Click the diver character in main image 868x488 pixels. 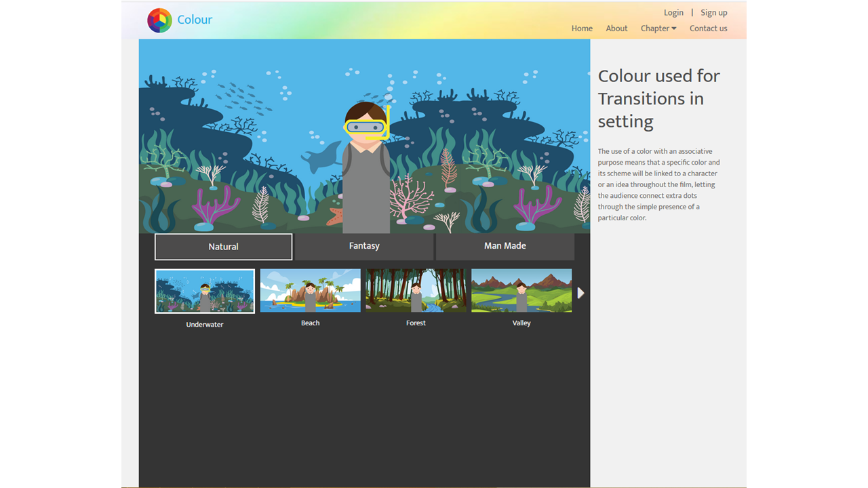366,183
